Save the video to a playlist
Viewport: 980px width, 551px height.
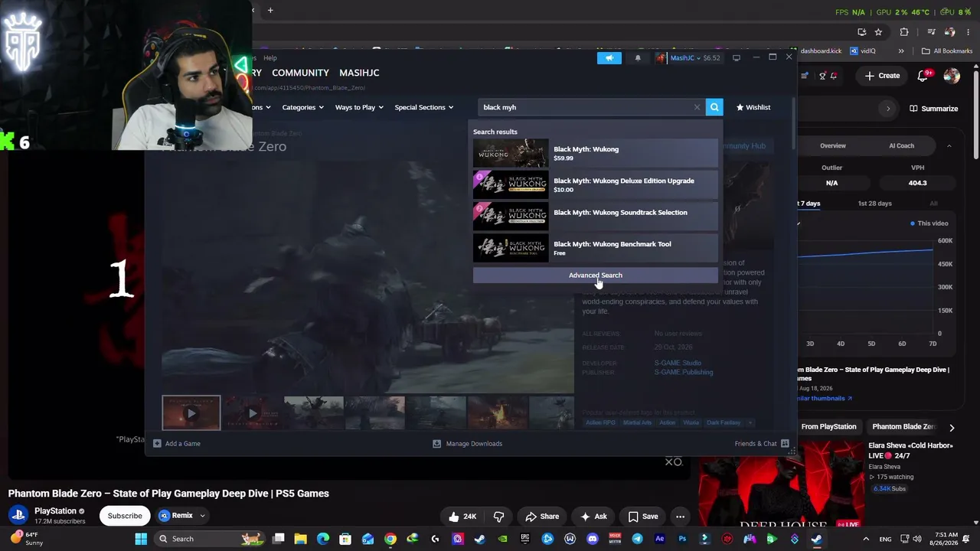643,517
